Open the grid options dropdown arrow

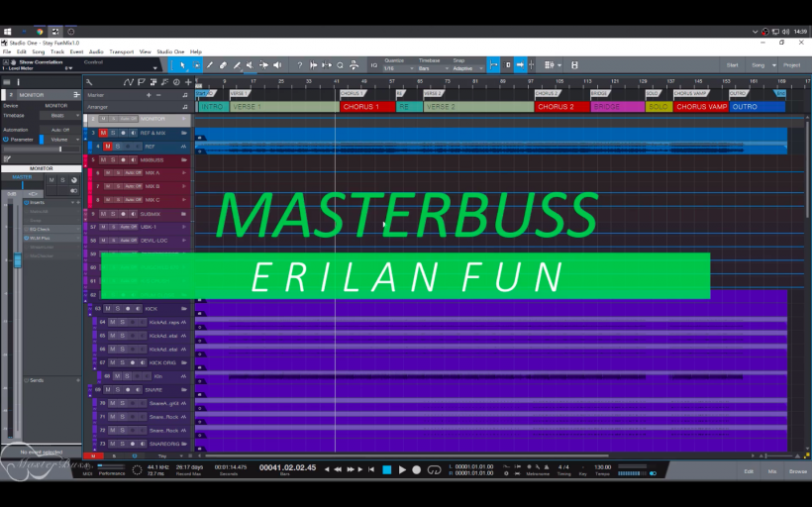559,65
